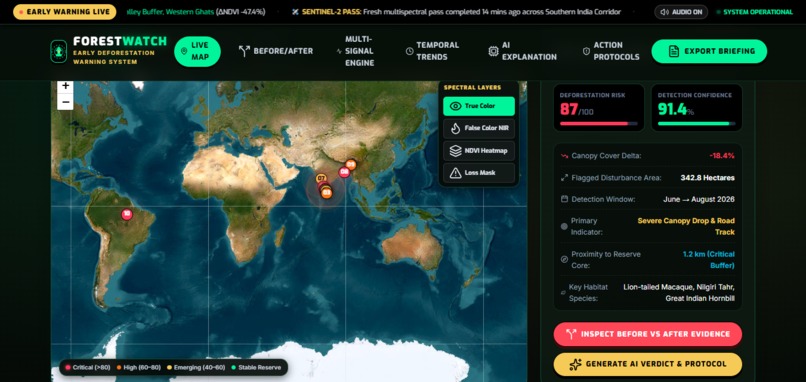Select the yellow map marker 07 over India

pyautogui.click(x=322, y=178)
